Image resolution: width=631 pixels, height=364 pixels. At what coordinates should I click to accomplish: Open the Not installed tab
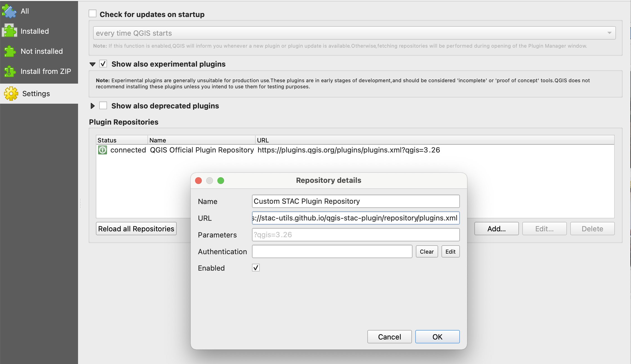(x=39, y=51)
